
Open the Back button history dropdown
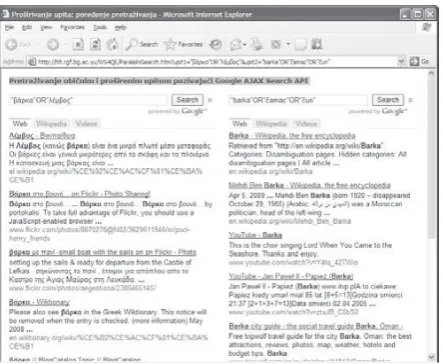[38, 44]
